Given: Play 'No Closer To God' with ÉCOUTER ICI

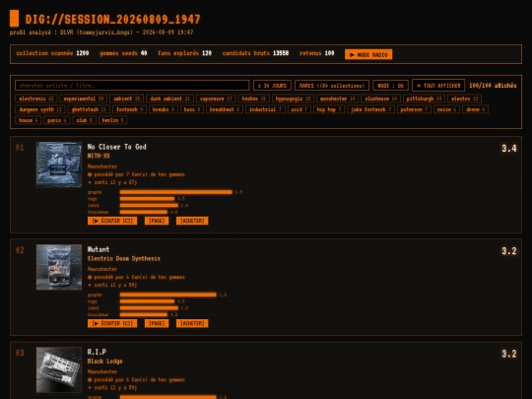Looking at the screenshot, I should point(112,221).
